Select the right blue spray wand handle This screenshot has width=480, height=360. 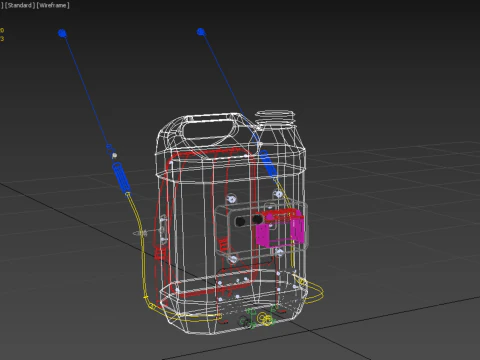click(x=268, y=164)
